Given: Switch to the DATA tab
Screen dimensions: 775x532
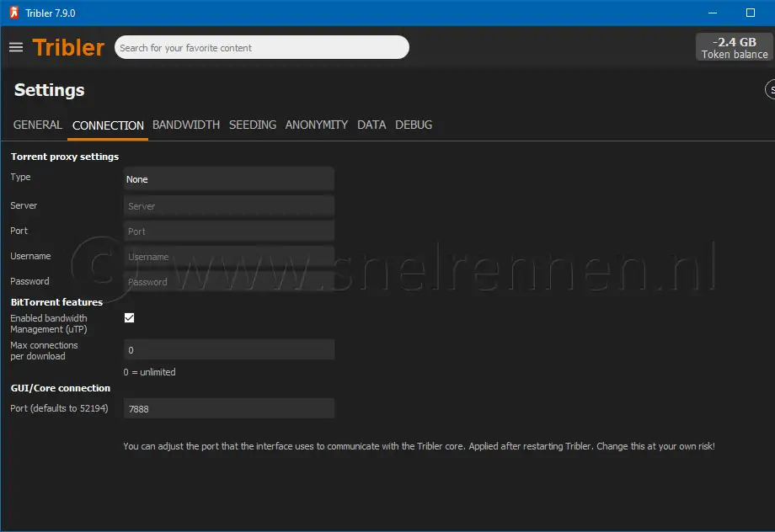Looking at the screenshot, I should 371,125.
